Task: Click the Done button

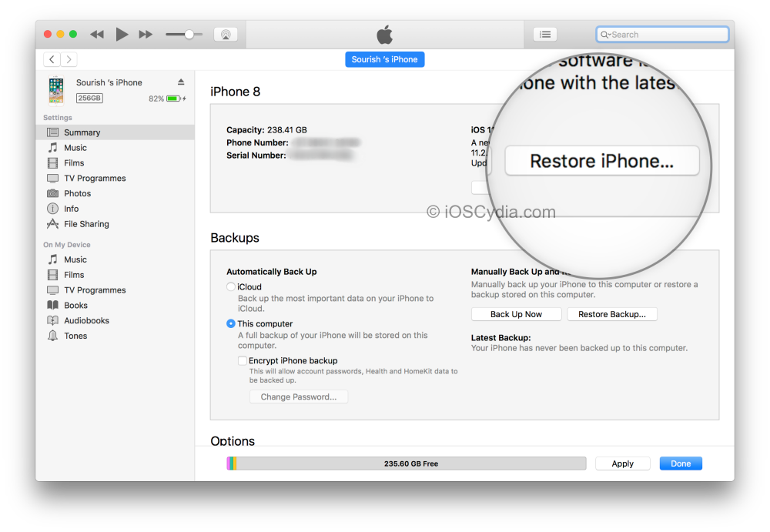Action: click(x=681, y=463)
